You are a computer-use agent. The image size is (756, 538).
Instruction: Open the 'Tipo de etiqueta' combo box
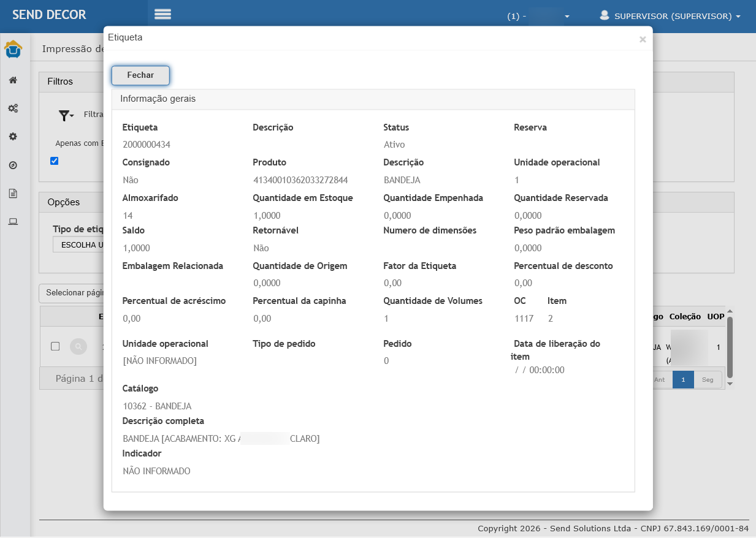tap(78, 244)
